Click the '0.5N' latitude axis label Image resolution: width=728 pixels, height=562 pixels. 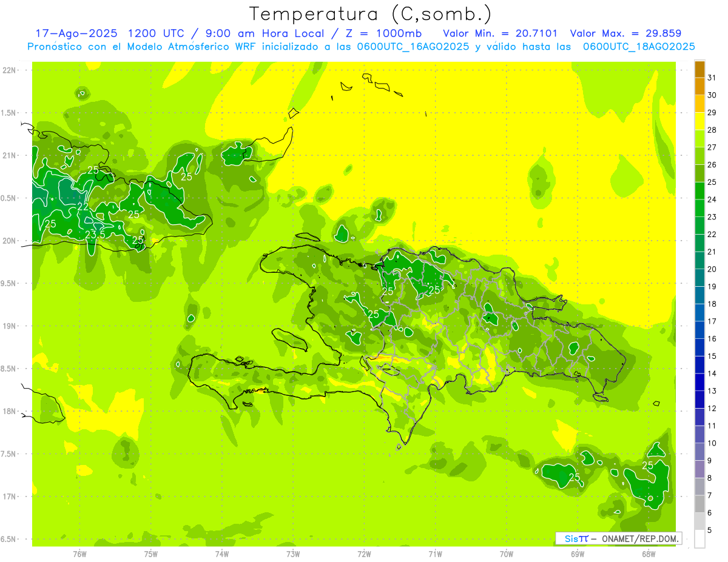click(x=9, y=199)
